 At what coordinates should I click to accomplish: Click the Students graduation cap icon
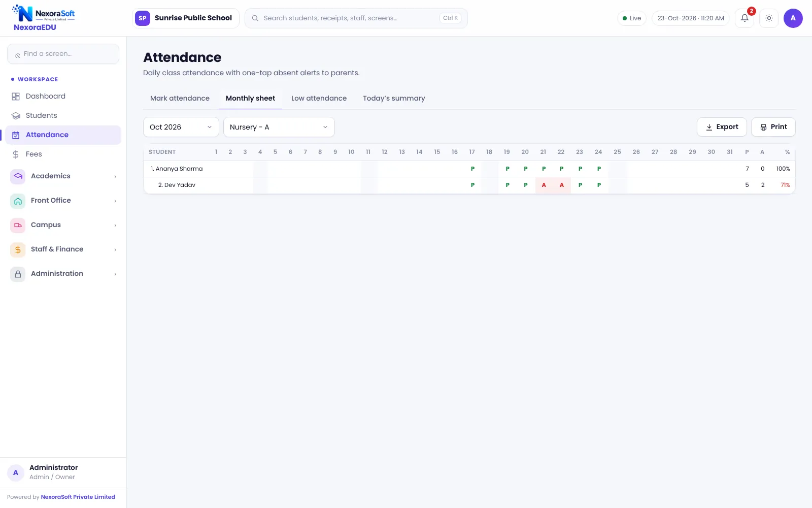(16, 116)
